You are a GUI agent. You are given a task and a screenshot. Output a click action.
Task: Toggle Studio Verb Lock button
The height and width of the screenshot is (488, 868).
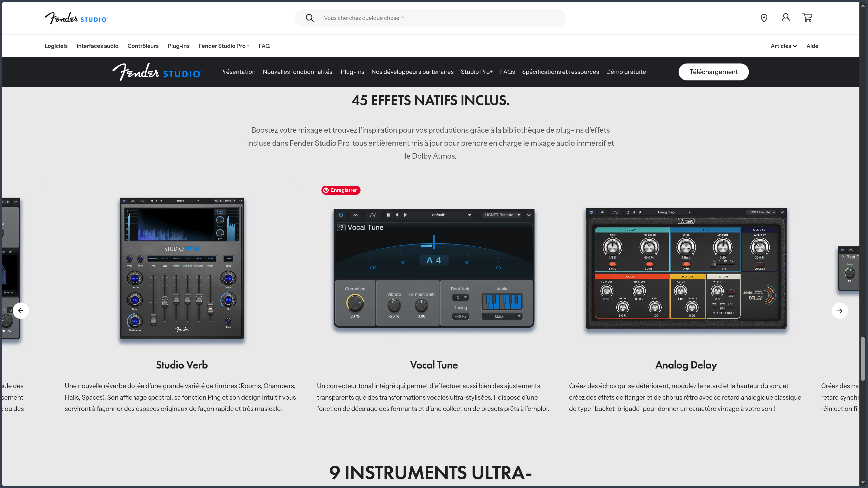229,321
